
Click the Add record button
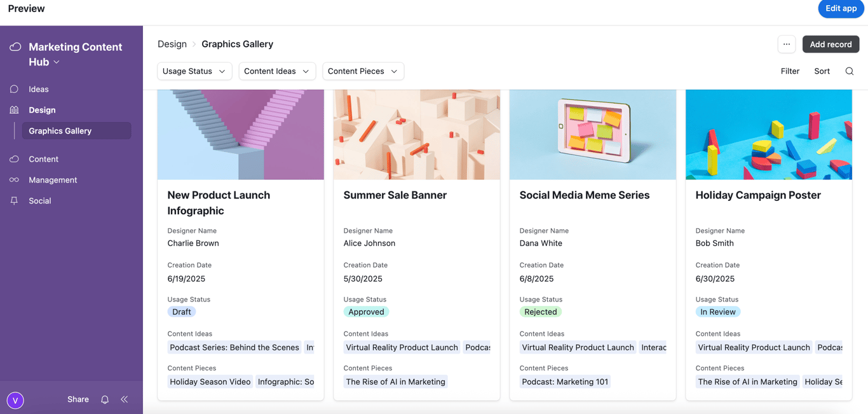coord(831,44)
